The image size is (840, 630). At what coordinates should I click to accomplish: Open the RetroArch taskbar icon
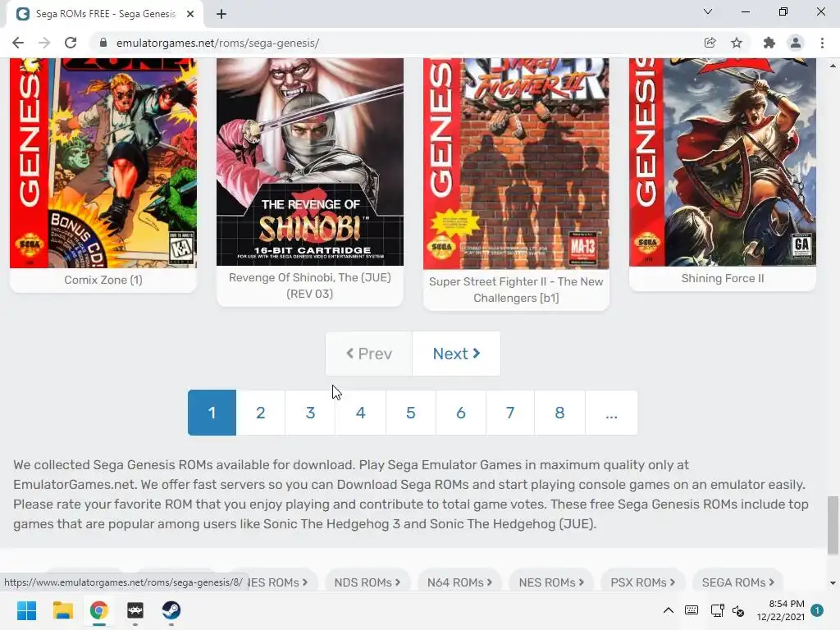tap(135, 610)
